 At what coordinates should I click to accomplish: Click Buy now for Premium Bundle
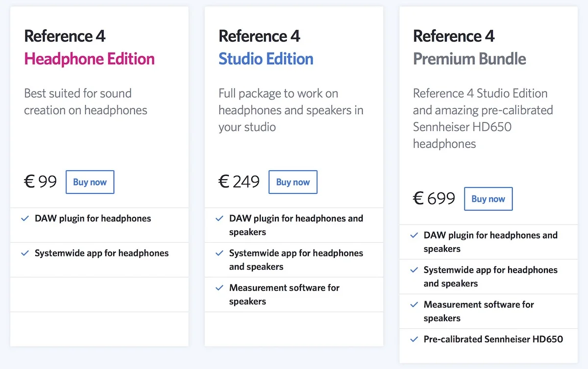[488, 199]
